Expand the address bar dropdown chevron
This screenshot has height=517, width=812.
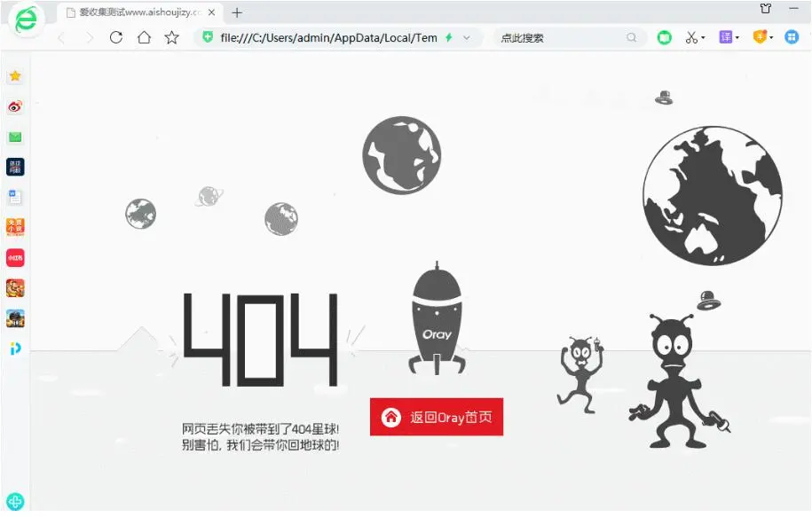pos(467,37)
